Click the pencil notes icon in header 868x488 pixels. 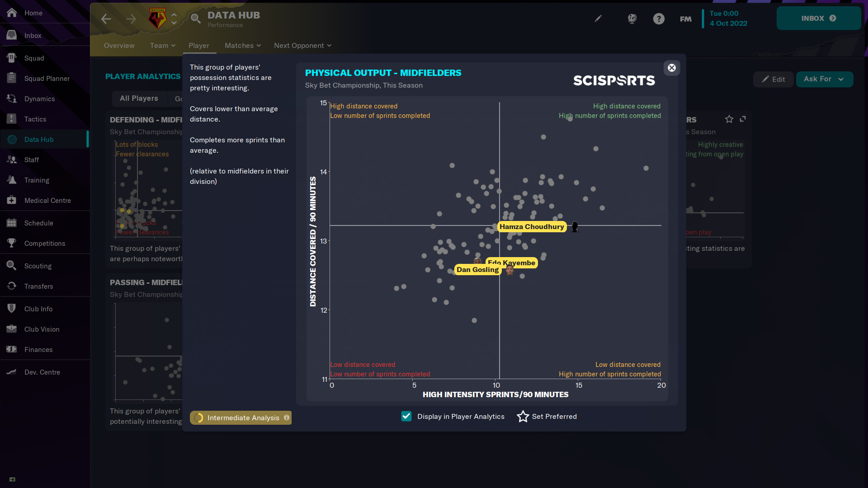(x=598, y=19)
